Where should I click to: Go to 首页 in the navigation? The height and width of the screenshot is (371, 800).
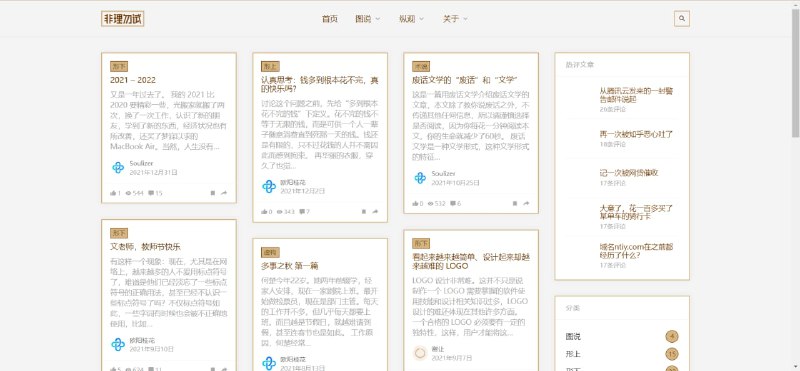(x=330, y=19)
